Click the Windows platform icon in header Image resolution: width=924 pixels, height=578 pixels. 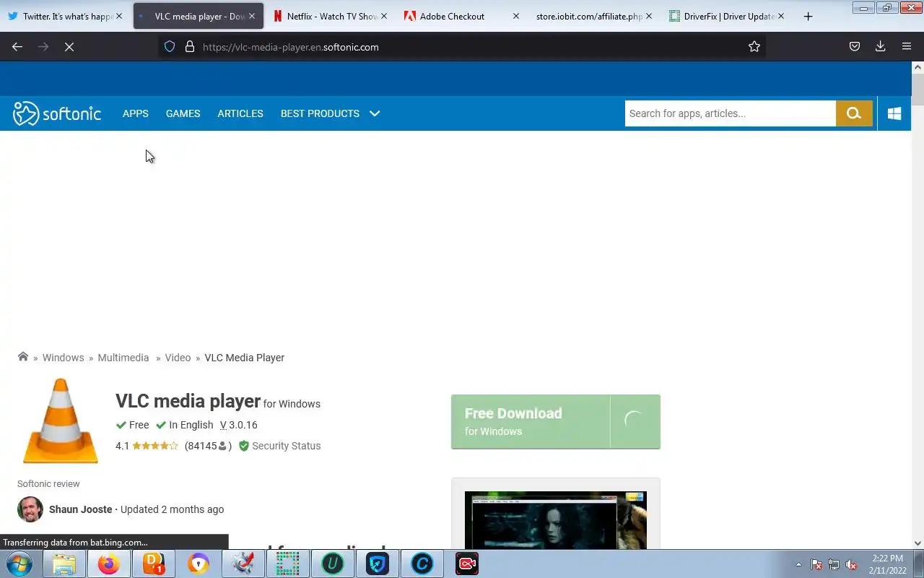coord(894,113)
